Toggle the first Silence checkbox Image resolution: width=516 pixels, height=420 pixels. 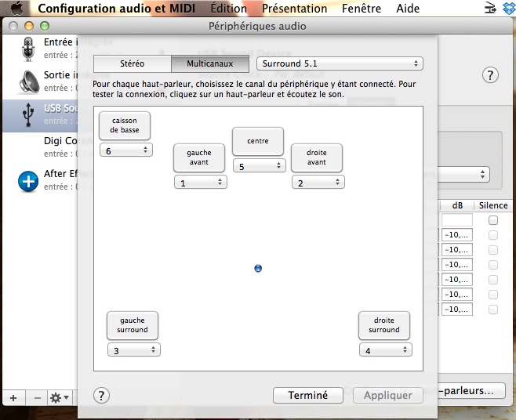pyautogui.click(x=493, y=220)
